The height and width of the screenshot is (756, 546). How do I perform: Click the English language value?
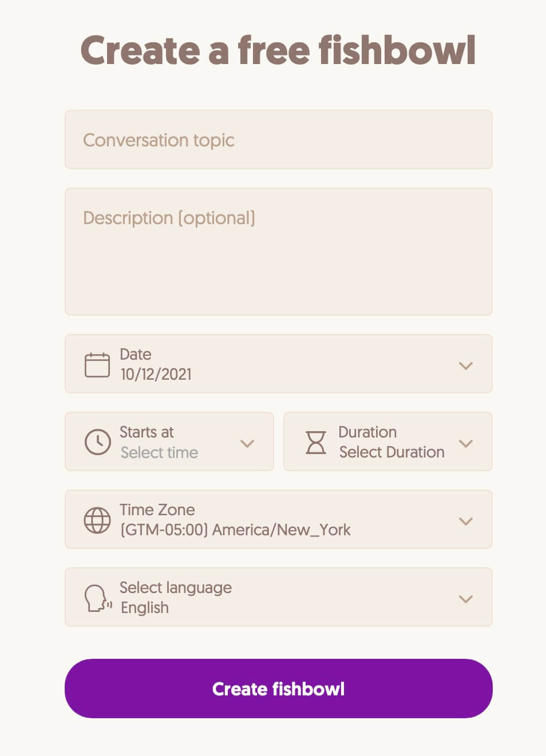[145, 607]
